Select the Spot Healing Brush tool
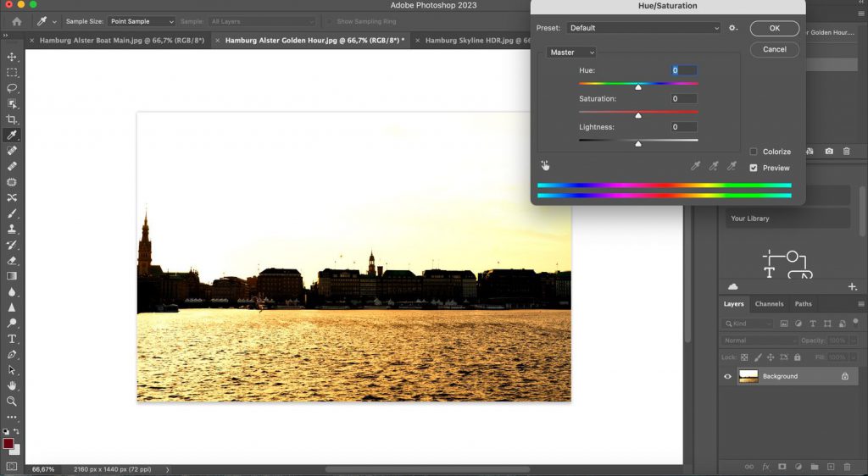 point(12,151)
